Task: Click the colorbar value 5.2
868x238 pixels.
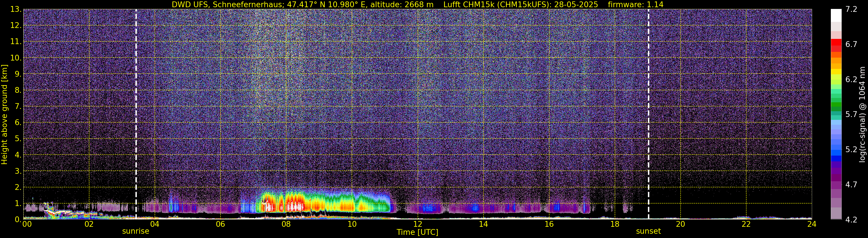Action: [x=851, y=150]
